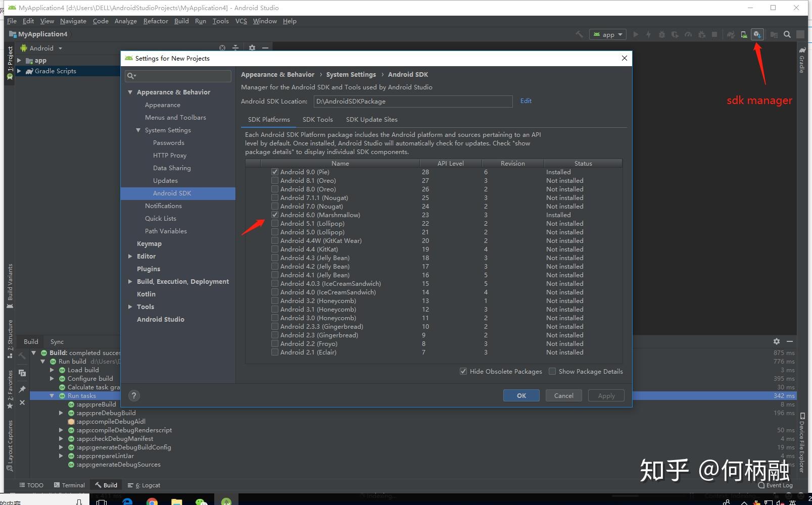812x505 pixels.
Task: Click the Debug app bug icon
Action: click(662, 34)
